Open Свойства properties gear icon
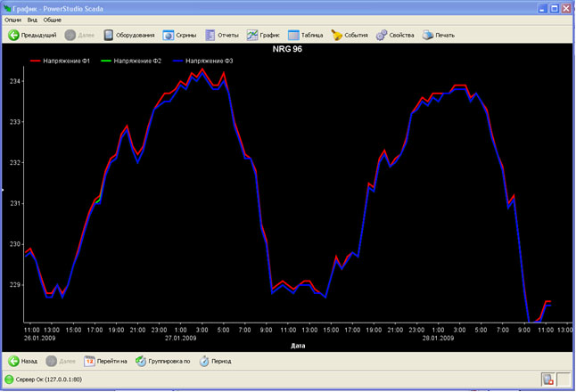This screenshot has width=576, height=392. tap(382, 36)
